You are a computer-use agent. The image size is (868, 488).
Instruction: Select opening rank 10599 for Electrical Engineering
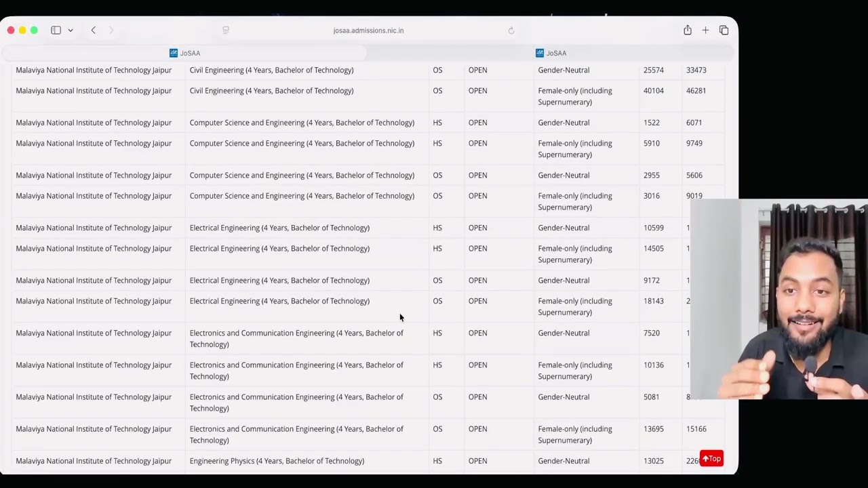tap(654, 228)
